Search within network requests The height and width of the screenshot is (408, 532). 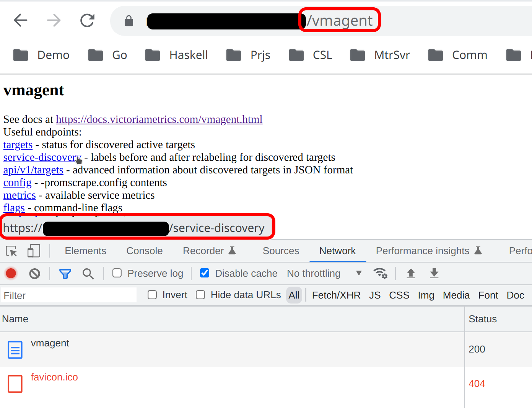pos(88,273)
